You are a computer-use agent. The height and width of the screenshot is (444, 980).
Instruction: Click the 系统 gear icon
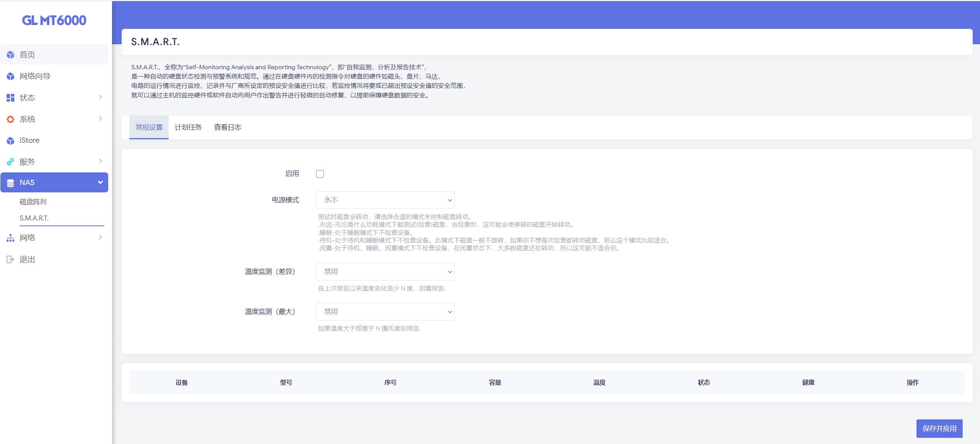tap(10, 119)
